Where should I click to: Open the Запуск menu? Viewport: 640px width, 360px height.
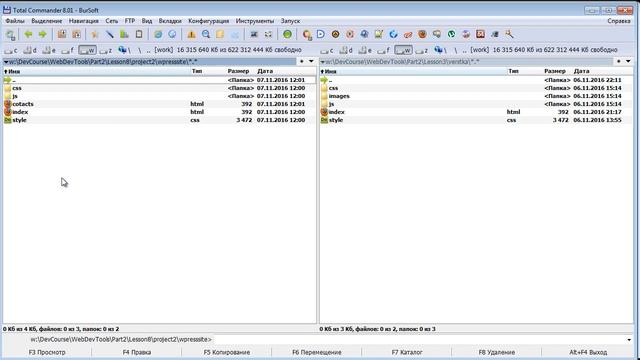tap(290, 21)
